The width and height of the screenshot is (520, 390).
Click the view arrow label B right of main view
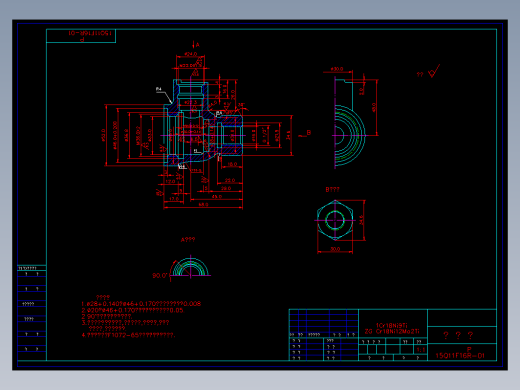tap(309, 133)
